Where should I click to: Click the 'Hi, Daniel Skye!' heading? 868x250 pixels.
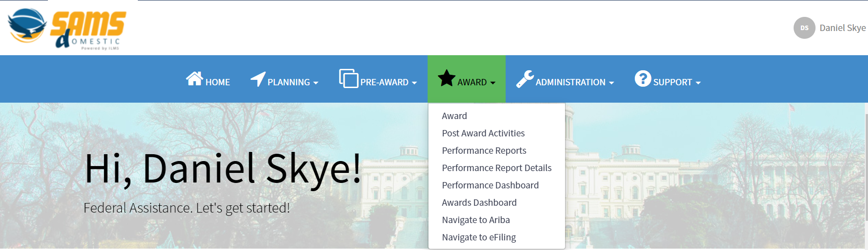223,170
